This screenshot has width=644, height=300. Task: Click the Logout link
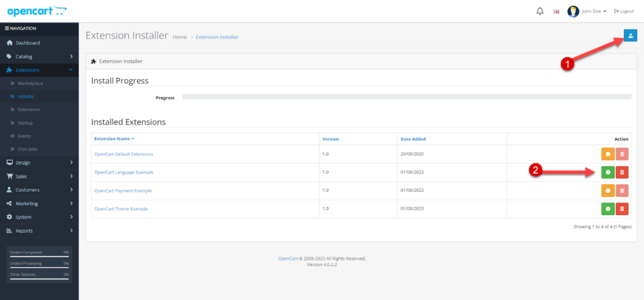pyautogui.click(x=624, y=11)
